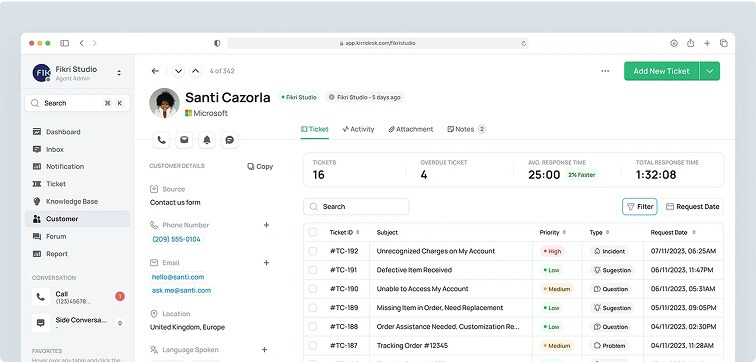The width and height of the screenshot is (756, 362).
Task: Go back with the left arrow icon
Action: 155,71
